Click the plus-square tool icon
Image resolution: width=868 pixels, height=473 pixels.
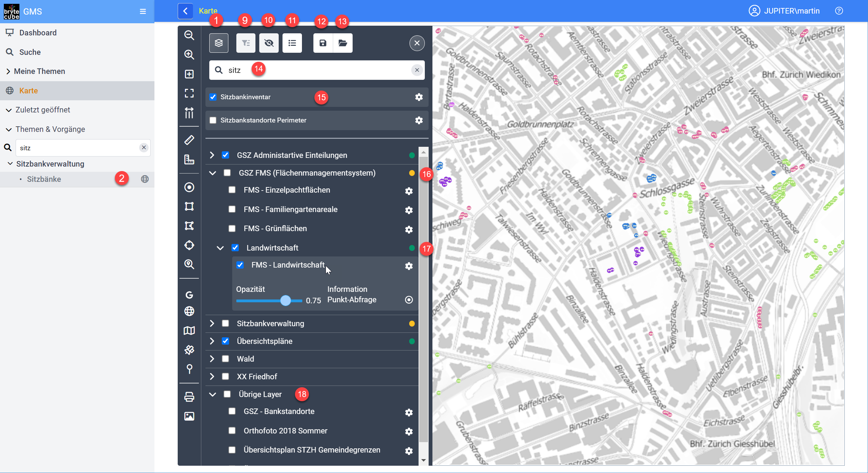tap(189, 74)
